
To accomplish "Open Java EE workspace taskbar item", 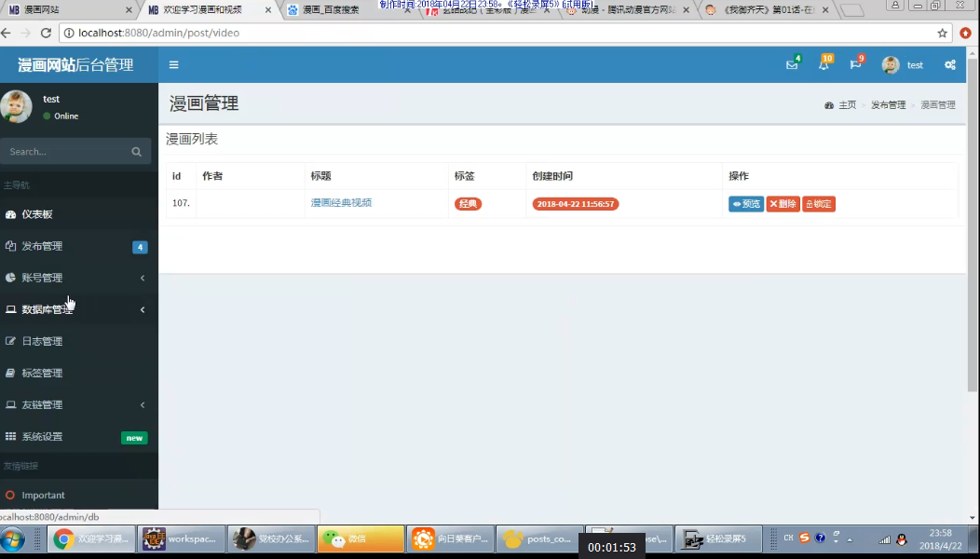I will coord(182,539).
